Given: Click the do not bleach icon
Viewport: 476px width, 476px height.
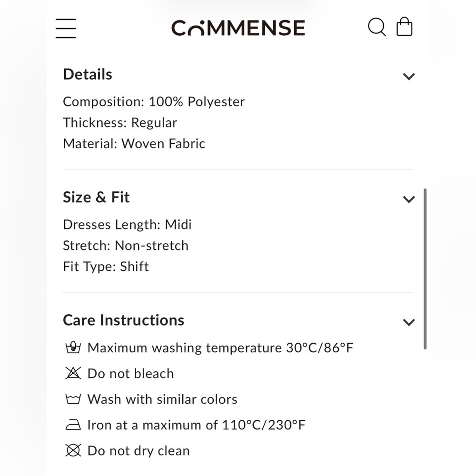Looking at the screenshot, I should pyautogui.click(x=73, y=374).
